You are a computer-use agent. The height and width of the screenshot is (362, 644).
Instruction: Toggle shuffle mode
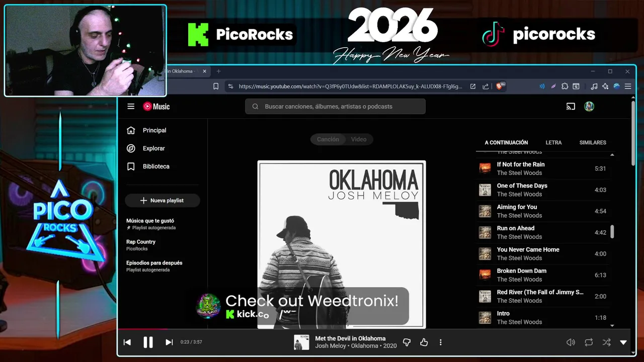click(607, 342)
